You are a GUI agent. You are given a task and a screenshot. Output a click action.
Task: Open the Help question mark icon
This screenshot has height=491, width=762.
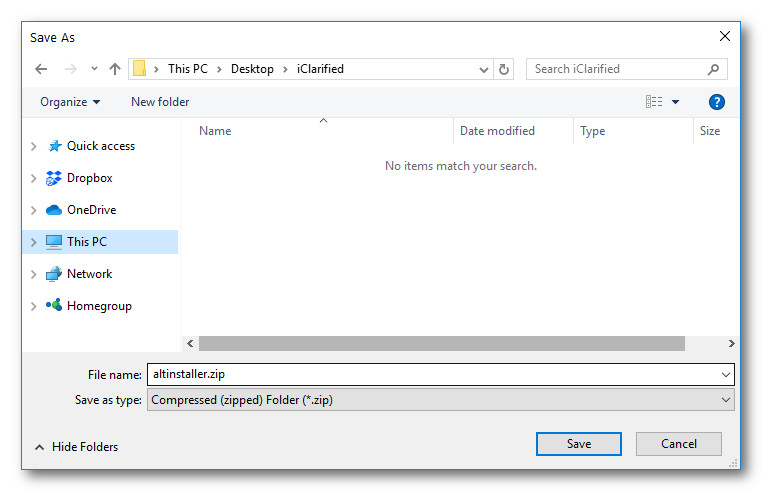716,102
